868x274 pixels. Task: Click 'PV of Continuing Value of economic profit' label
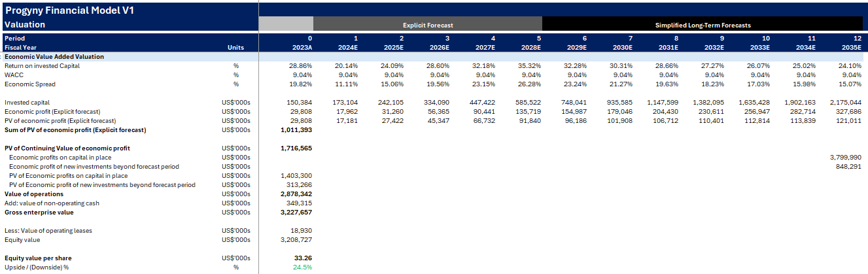[67, 148]
